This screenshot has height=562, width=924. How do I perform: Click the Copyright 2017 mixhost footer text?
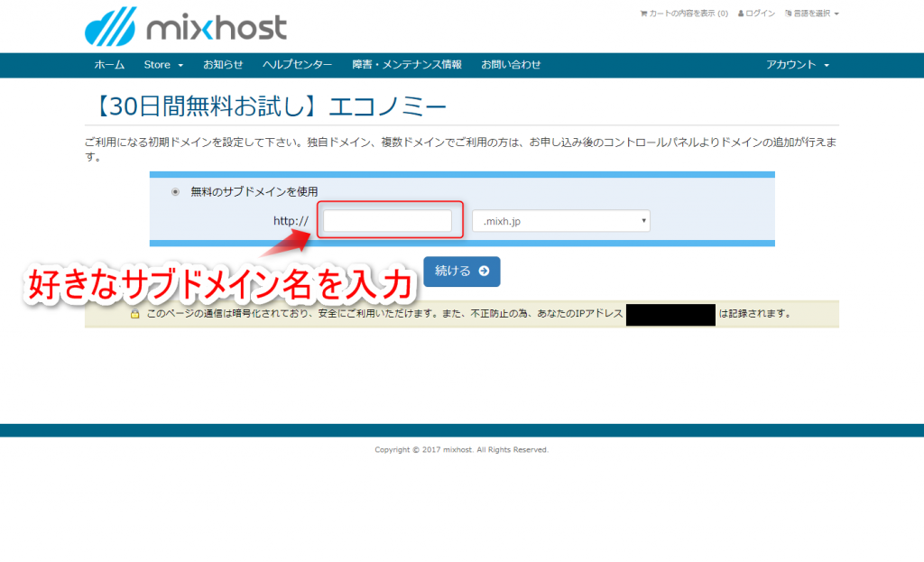tap(461, 449)
